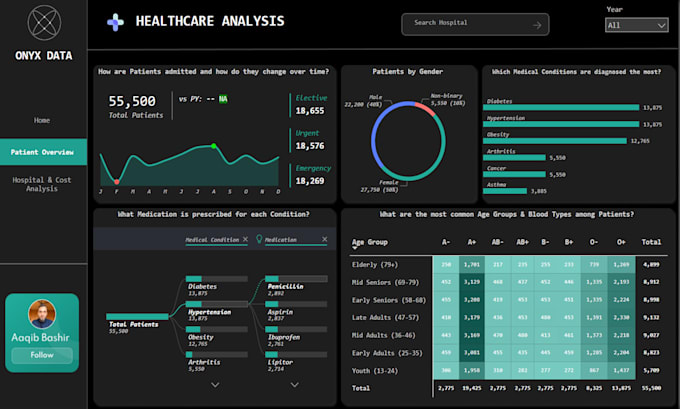
Task: Click the Non-binary red donut segment
Action: pos(426,108)
